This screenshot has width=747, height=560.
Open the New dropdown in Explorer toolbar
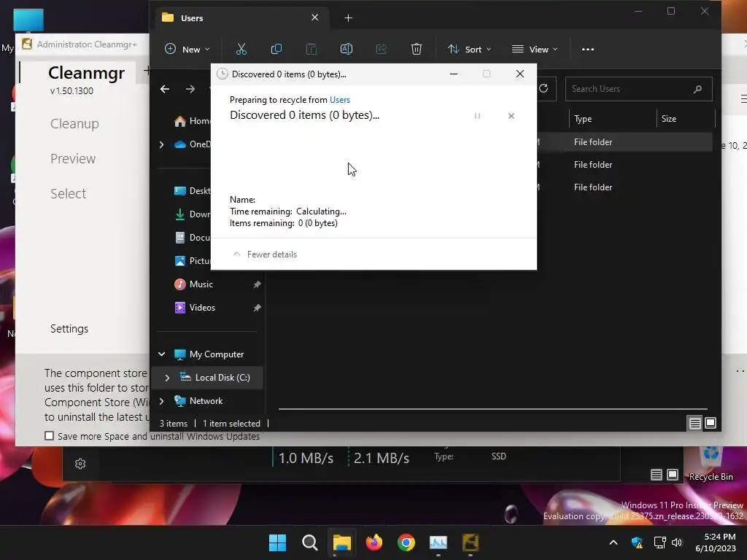[x=187, y=49]
